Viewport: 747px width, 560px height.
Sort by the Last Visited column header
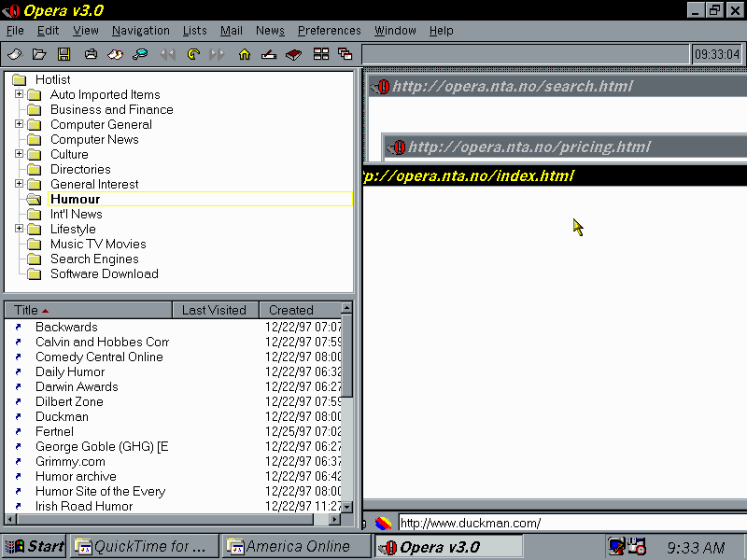(214, 310)
